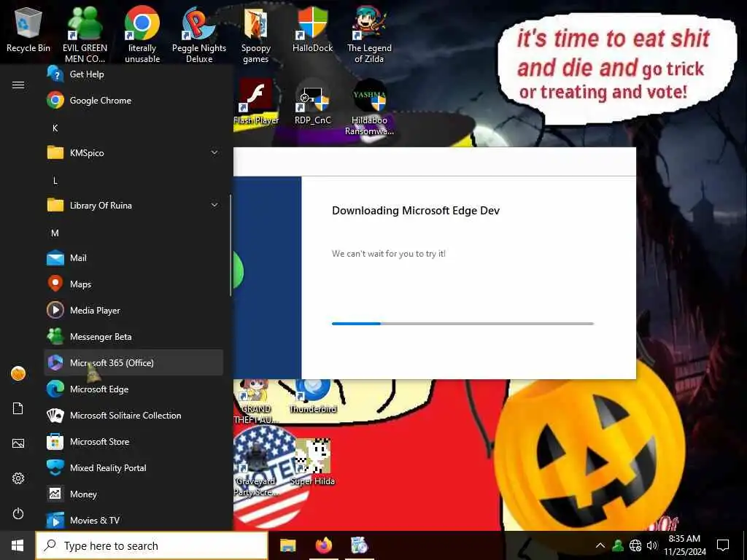
Task: Click the Windows Start button
Action: click(18, 545)
